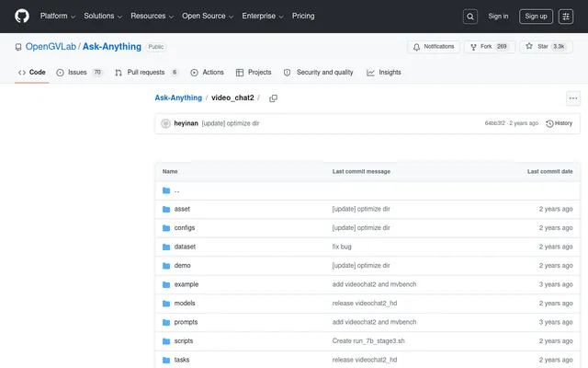Switch to the Code tab
Screen dimensions: 588x368
click(x=32, y=73)
